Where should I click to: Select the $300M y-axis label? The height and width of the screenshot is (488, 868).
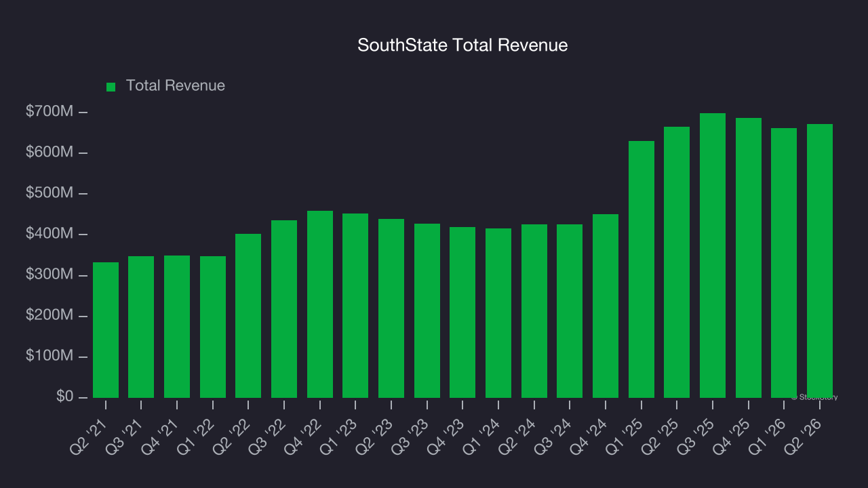click(x=49, y=275)
